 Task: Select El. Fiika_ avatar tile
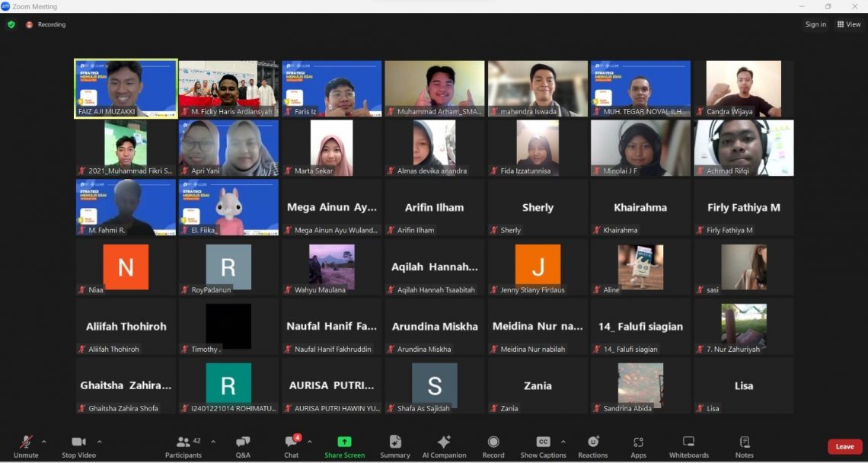click(x=228, y=207)
